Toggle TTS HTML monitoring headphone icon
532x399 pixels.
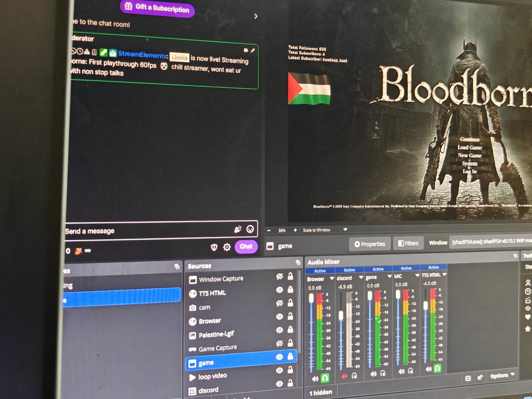[x=438, y=368]
